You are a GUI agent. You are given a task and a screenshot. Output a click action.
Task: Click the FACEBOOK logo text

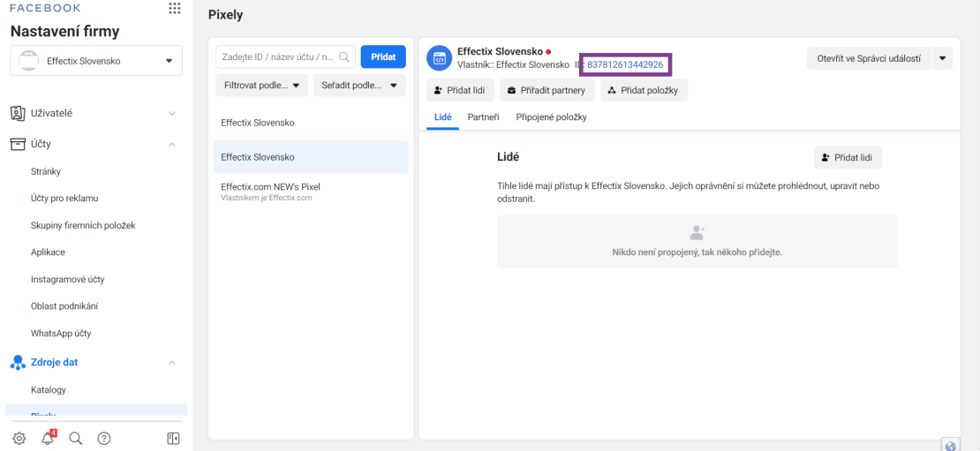click(x=46, y=8)
